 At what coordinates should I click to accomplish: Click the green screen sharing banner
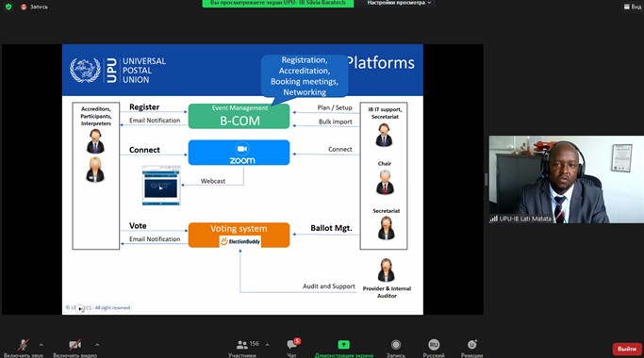278,3
